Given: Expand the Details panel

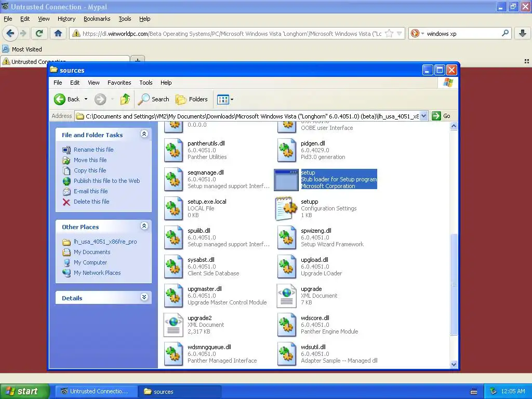Looking at the screenshot, I should click(x=144, y=297).
